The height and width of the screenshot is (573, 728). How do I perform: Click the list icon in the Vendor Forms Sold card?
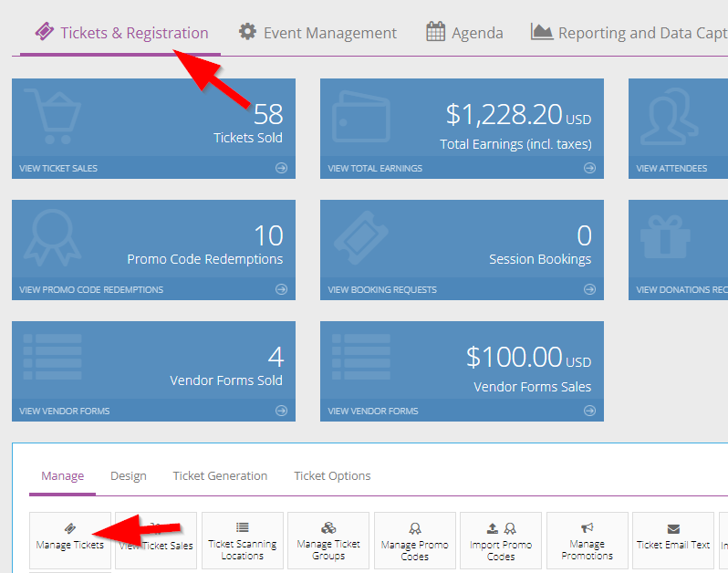coord(53,357)
